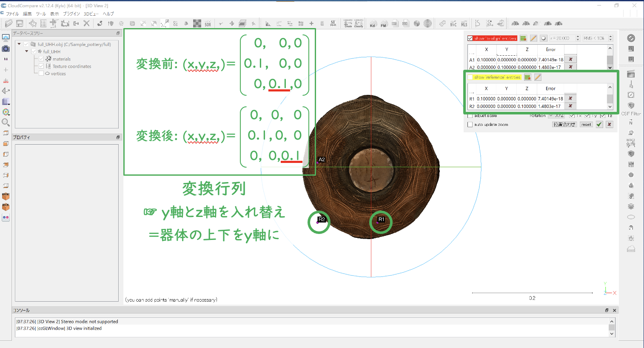Open the Rotation XYZ dropdown
Image resolution: width=644 pixels, height=348 pixels.
pos(556,116)
